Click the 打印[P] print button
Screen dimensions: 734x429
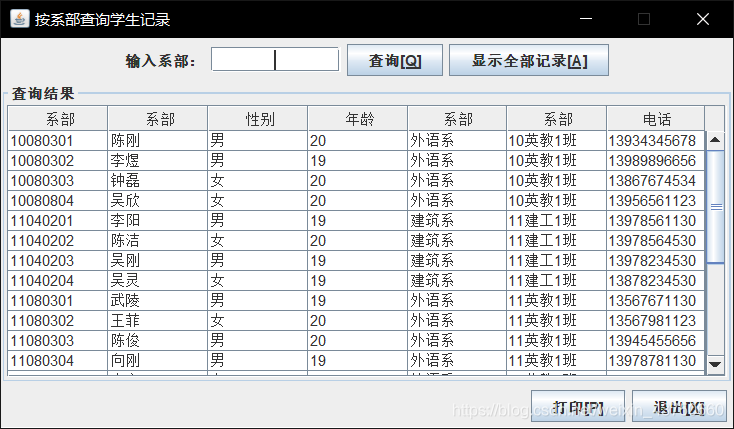[x=578, y=407]
